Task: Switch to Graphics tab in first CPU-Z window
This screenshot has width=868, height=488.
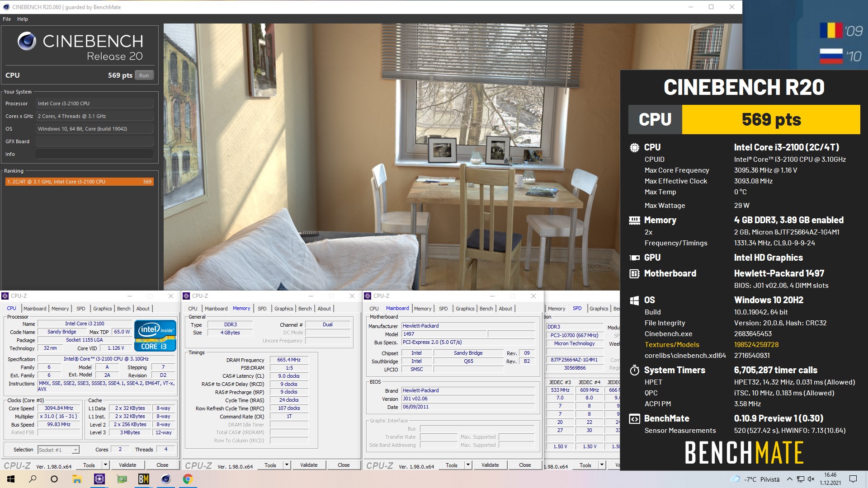Action: click(x=103, y=309)
